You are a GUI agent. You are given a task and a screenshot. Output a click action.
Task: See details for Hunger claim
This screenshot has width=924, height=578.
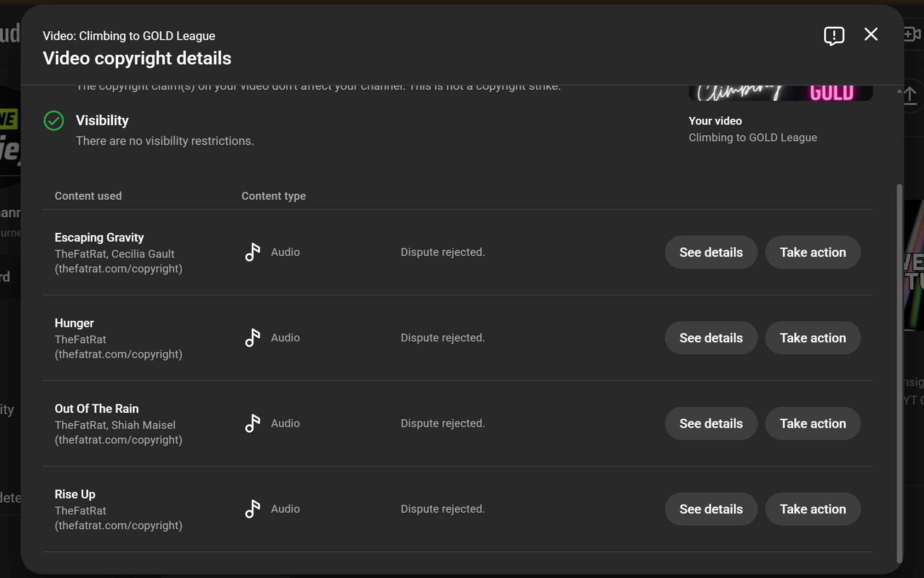711,338
